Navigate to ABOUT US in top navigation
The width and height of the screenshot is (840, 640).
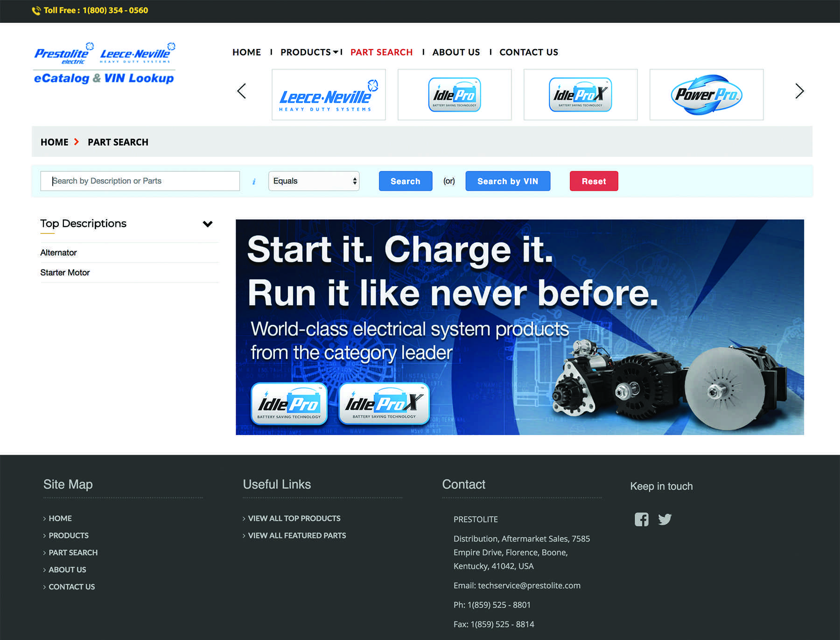tap(455, 52)
